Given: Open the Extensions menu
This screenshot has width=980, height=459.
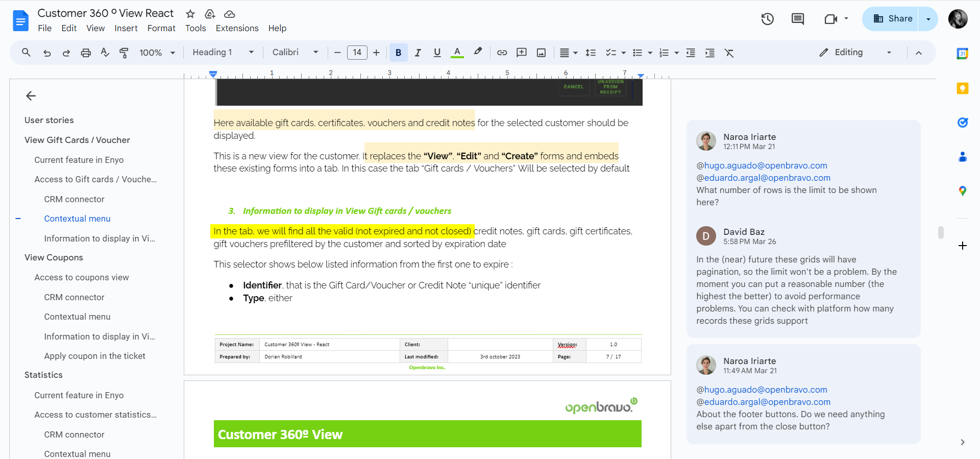Looking at the screenshot, I should [237, 28].
